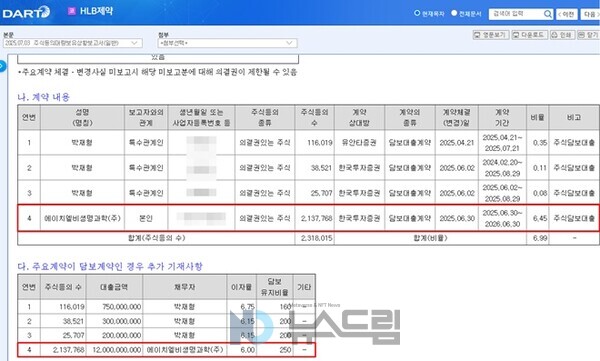Click the 담보 유지비율 column header
Image resolution: width=600 pixels, height=361 pixels.
[x=274, y=287]
